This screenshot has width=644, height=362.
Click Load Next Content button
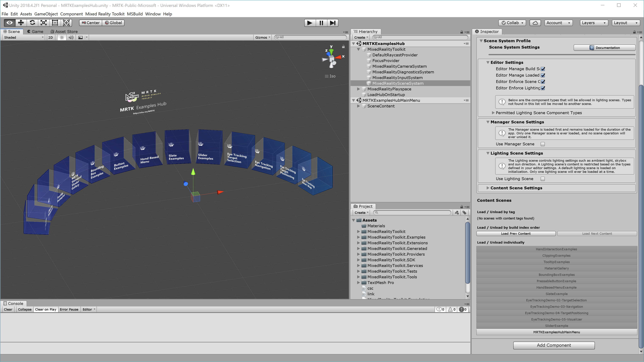[596, 233]
